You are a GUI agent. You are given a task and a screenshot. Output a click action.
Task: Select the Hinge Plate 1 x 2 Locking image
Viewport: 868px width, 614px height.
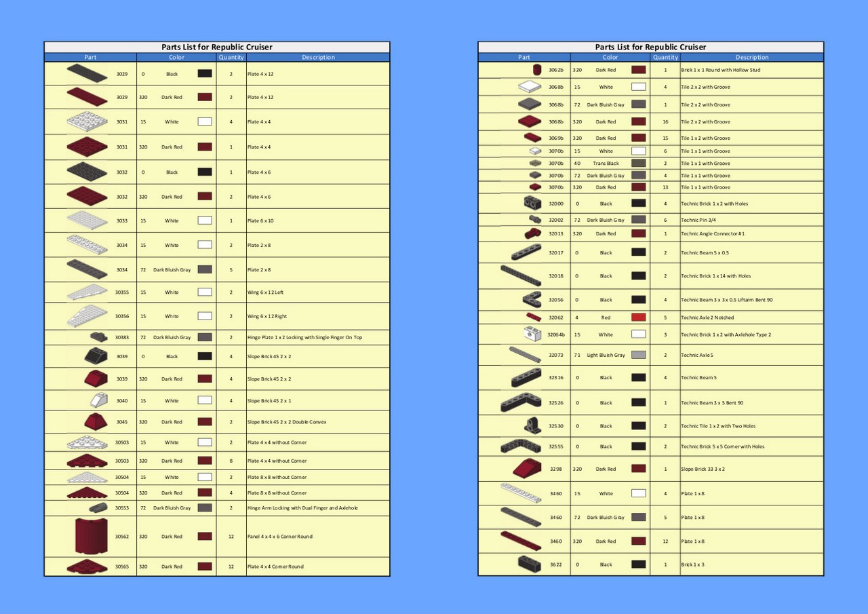(99, 337)
